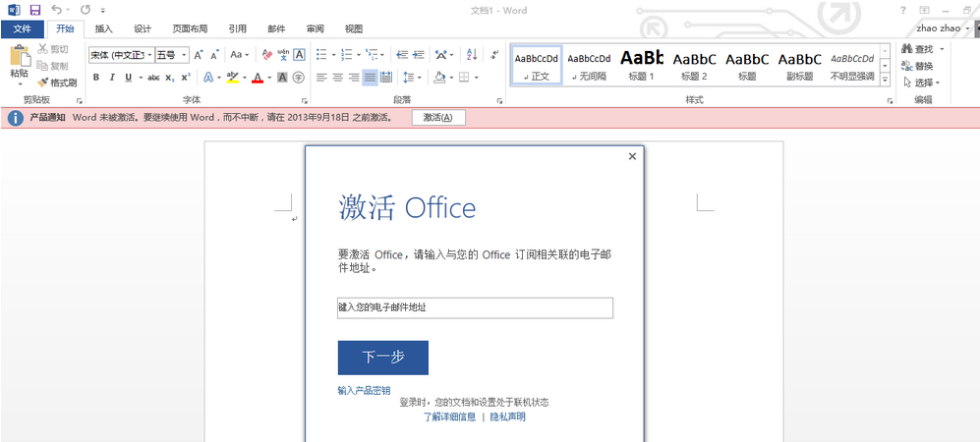Apply the red font color button
980x442 pixels.
click(258, 78)
